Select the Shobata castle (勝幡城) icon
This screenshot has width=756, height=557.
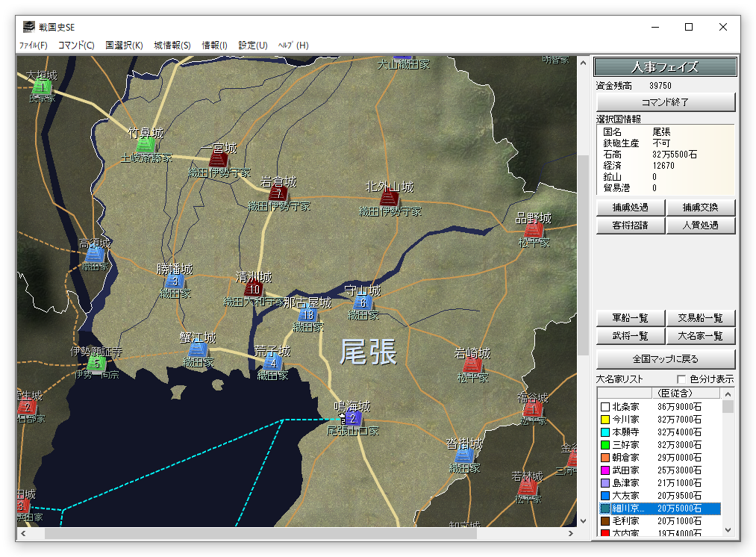pyautogui.click(x=175, y=281)
